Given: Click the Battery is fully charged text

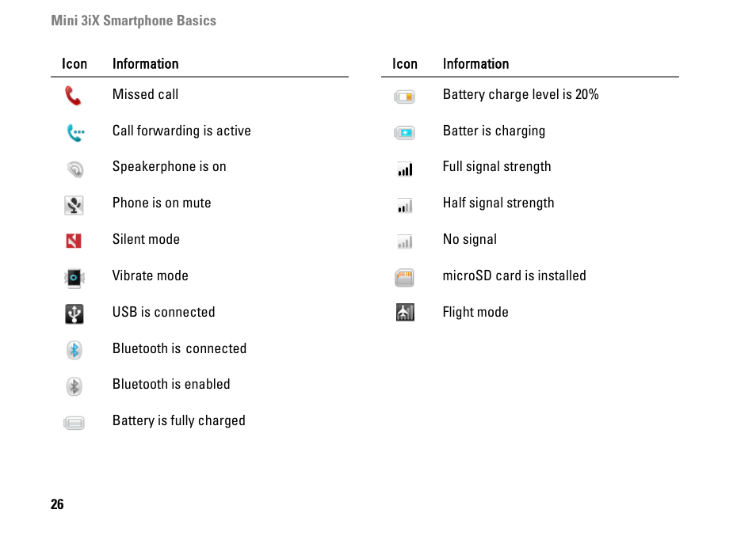Looking at the screenshot, I should (x=179, y=421).
